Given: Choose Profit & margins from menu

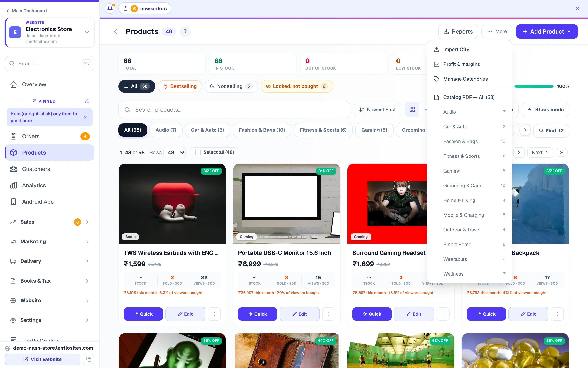Looking at the screenshot, I should [469, 64].
